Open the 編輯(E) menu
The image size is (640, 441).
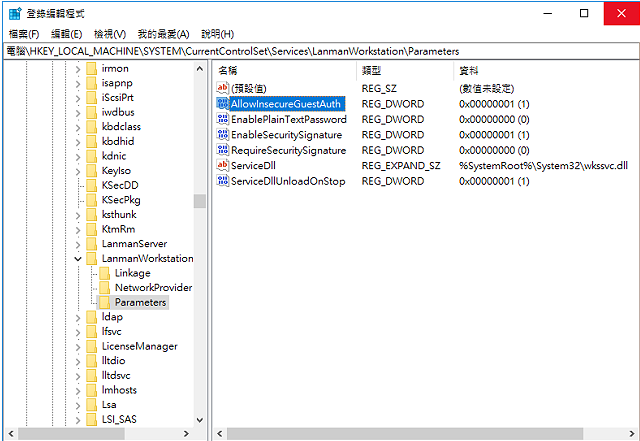click(67, 34)
